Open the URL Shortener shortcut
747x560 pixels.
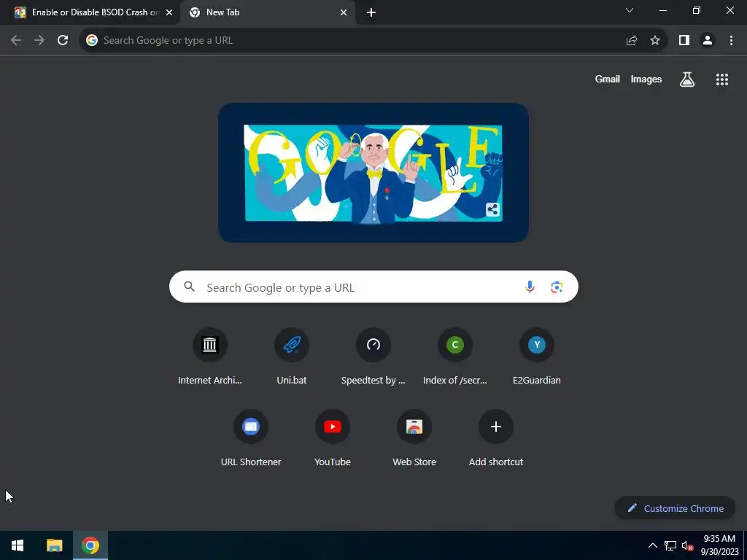point(251,437)
